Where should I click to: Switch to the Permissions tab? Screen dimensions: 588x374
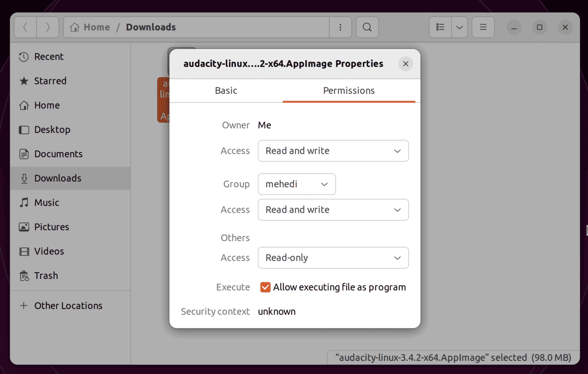coord(349,91)
